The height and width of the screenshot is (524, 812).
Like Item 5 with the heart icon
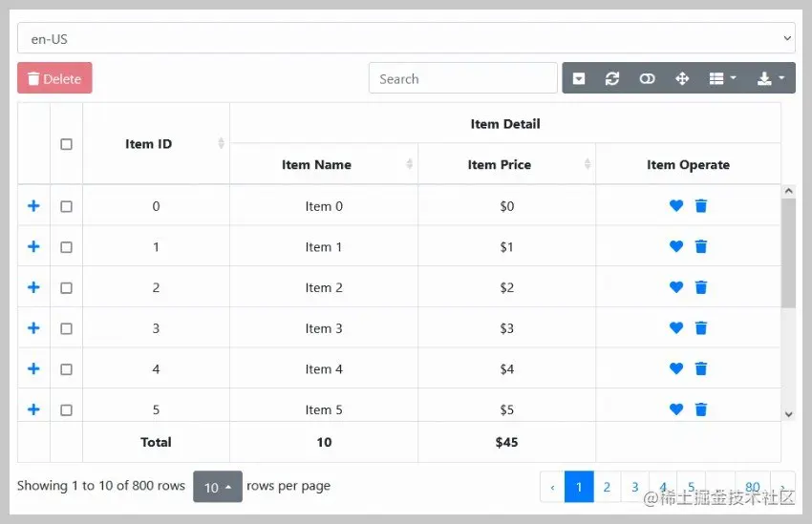click(x=675, y=409)
